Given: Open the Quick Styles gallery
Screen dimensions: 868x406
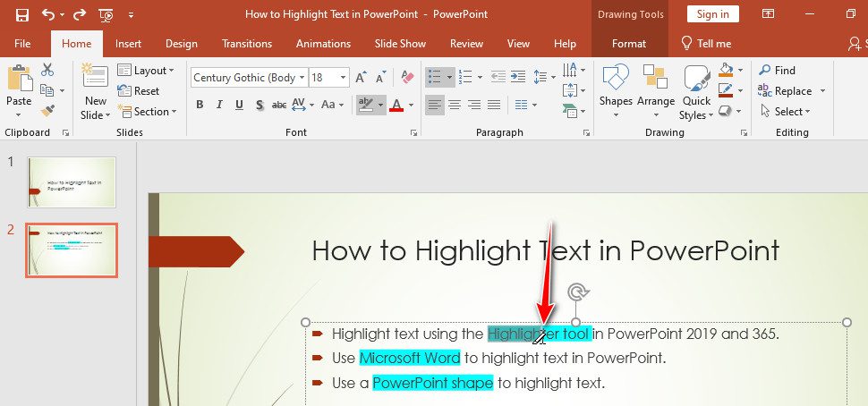Looking at the screenshot, I should coord(696,92).
